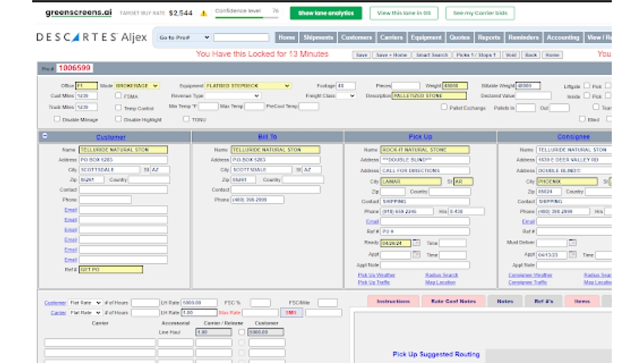The width and height of the screenshot is (644, 363).
Task: Open the Equipment dropdown showing Flatbed Stepdeck
Action: click(x=248, y=86)
